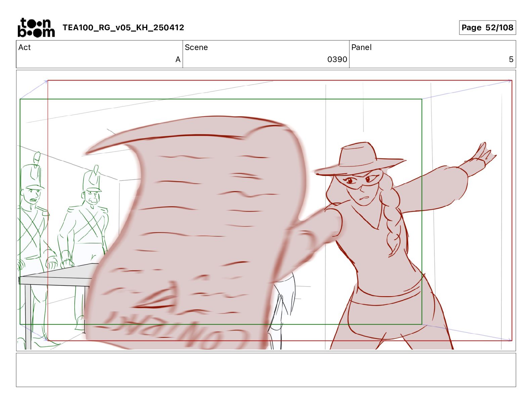This screenshot has width=532, height=411.
Task: Click the Act value A
Action: [x=178, y=59]
